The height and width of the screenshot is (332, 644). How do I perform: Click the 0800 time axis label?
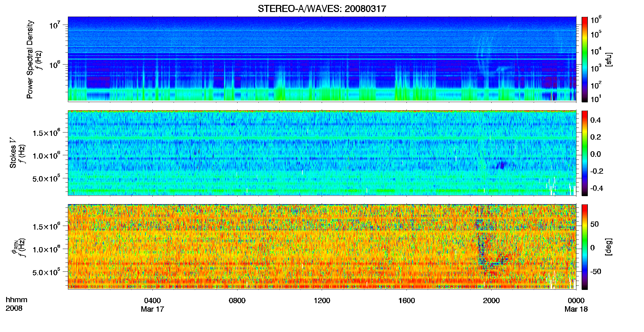237,301
